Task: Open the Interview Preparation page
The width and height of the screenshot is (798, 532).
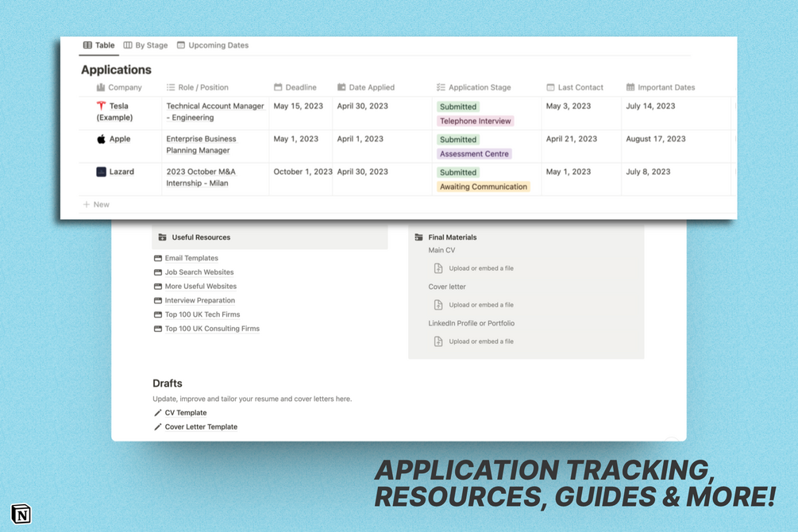Action: (199, 300)
